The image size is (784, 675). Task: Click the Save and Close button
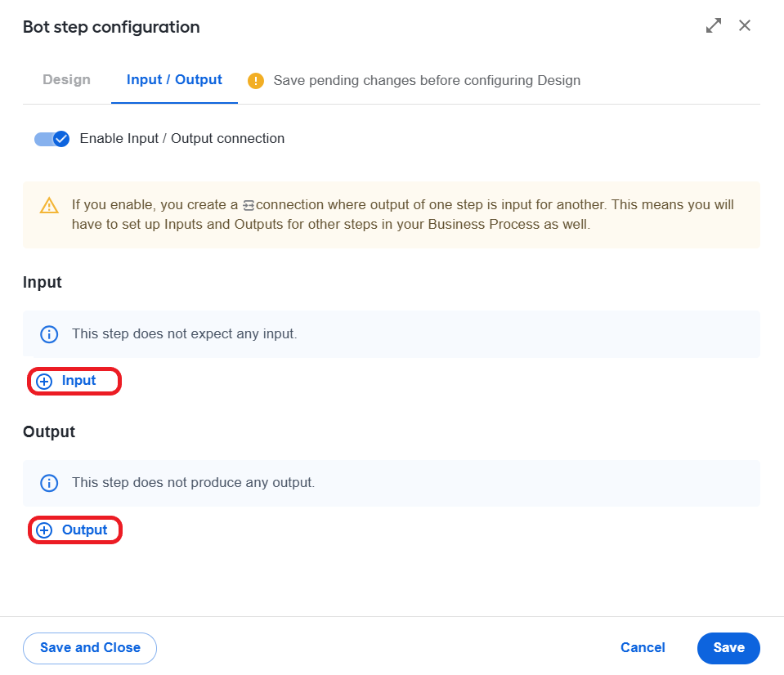90,648
